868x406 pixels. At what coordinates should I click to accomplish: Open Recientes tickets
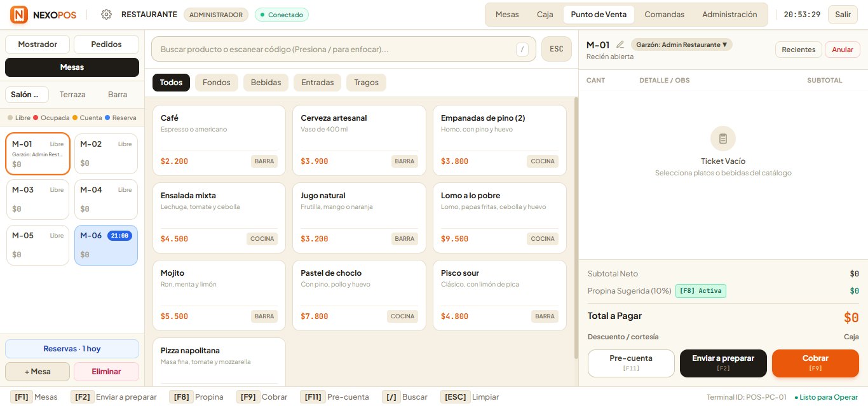(x=798, y=50)
